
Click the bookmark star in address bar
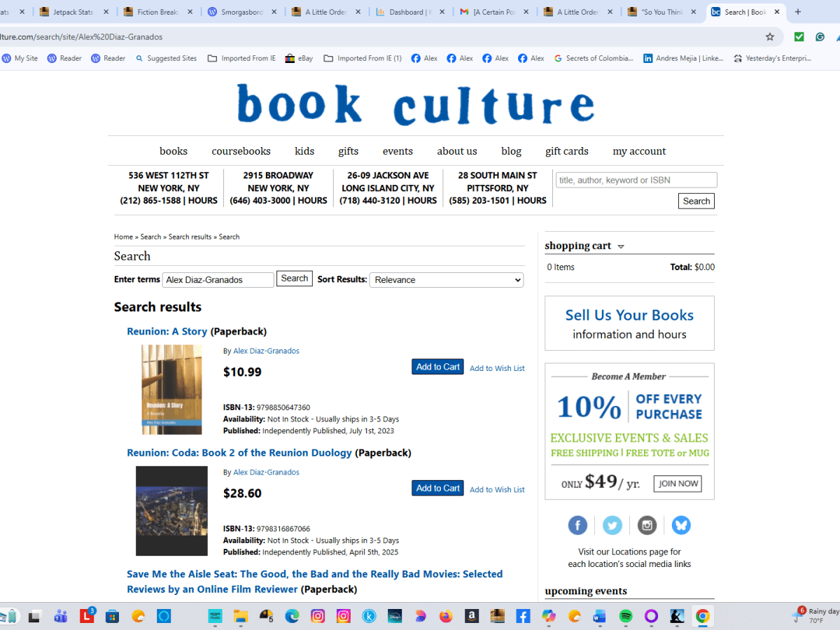770,36
